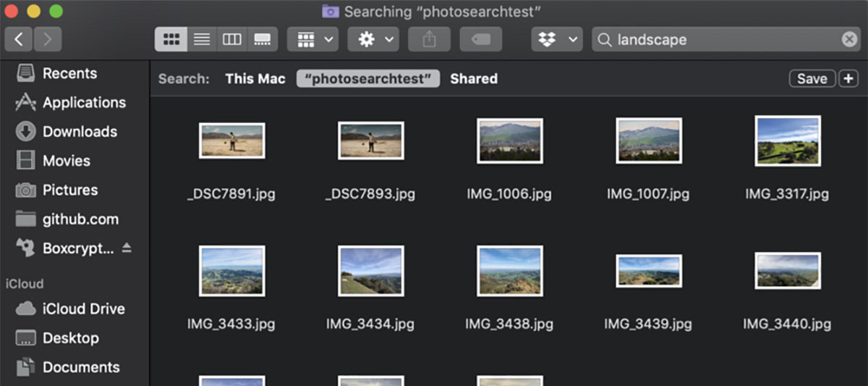Click the IMG_1007.jpg file name
The image size is (868, 386).
tap(648, 194)
